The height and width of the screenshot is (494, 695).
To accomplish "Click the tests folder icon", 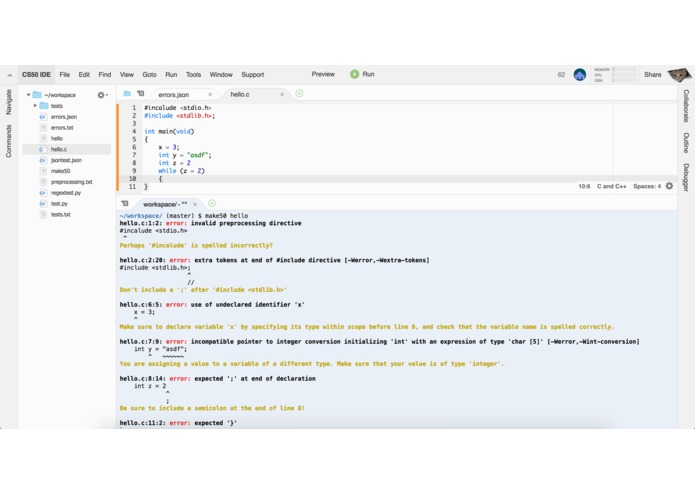I will click(x=44, y=106).
